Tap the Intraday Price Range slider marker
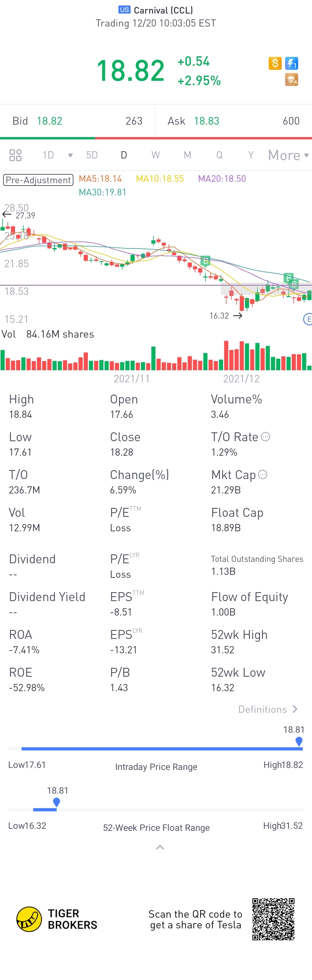 (x=299, y=741)
